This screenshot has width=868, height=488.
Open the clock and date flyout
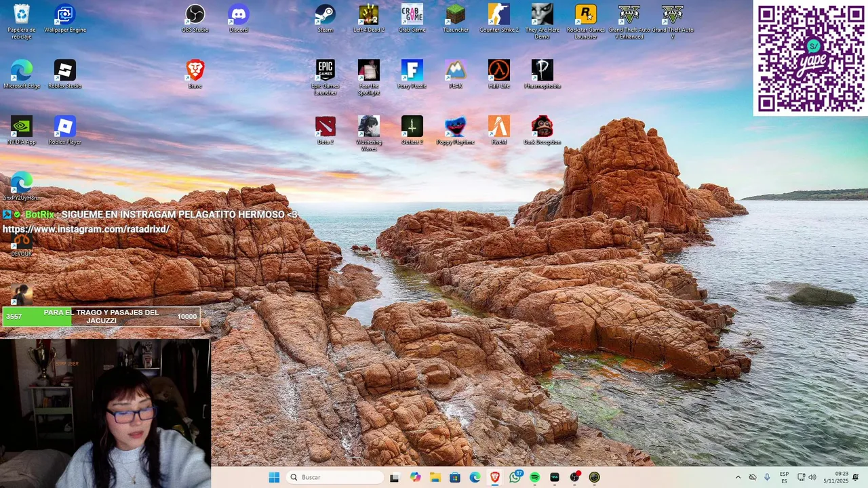pos(837,477)
